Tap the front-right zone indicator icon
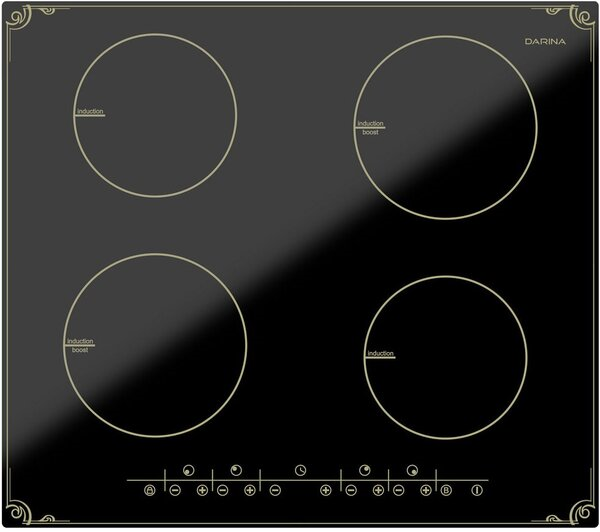The image size is (600, 532). pos(412,470)
